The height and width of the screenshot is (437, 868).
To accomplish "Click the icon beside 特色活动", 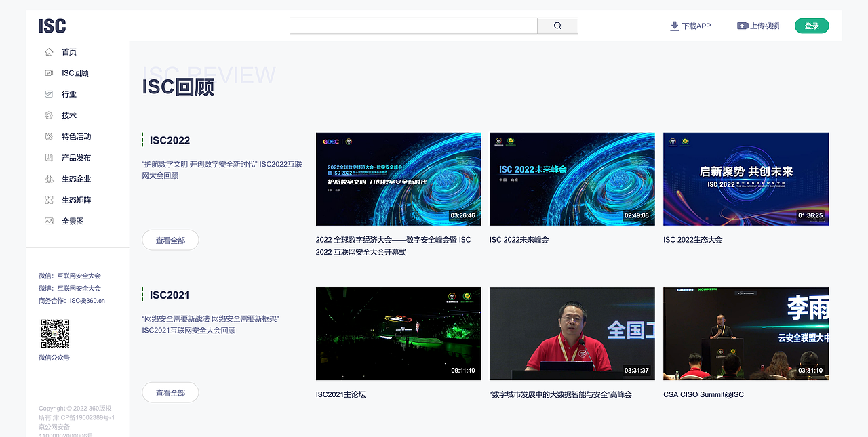I will pos(49,136).
